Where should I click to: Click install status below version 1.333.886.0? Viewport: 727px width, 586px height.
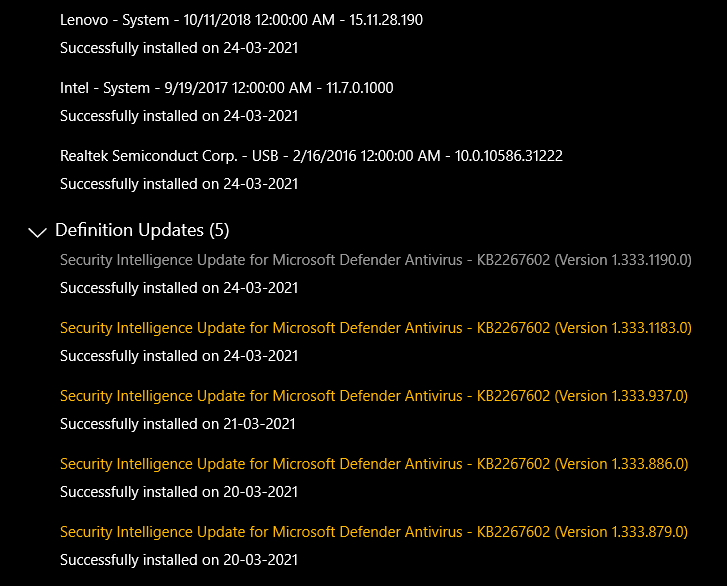coord(179,492)
